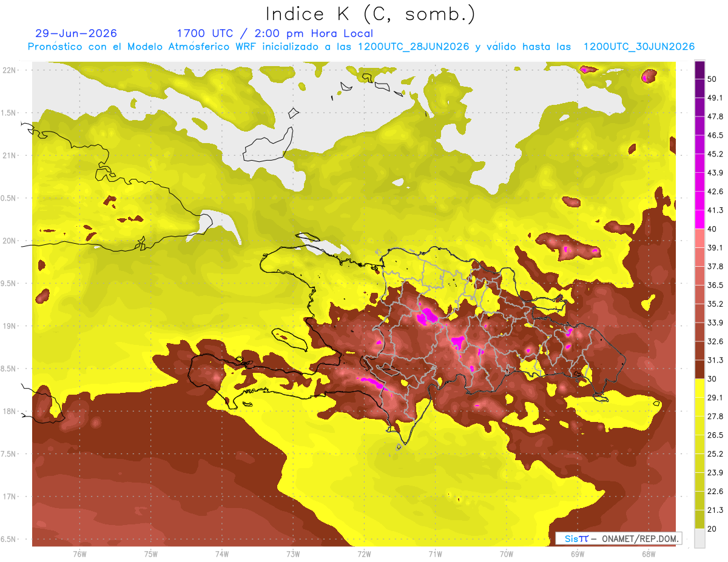Click the '20N' latitude axis label
This screenshot has height=562, width=728.
pyautogui.click(x=10, y=241)
